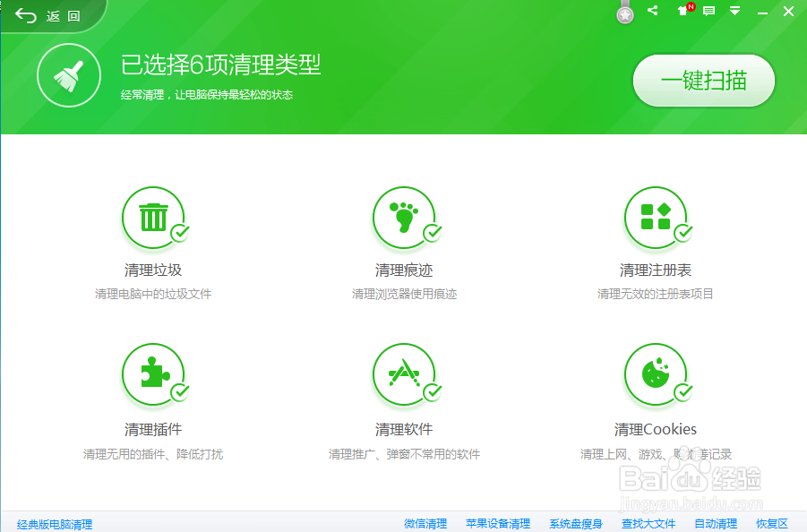The height and width of the screenshot is (532, 807).
Task: Select the software cleanup icon for 清理软件
Action: (x=405, y=374)
